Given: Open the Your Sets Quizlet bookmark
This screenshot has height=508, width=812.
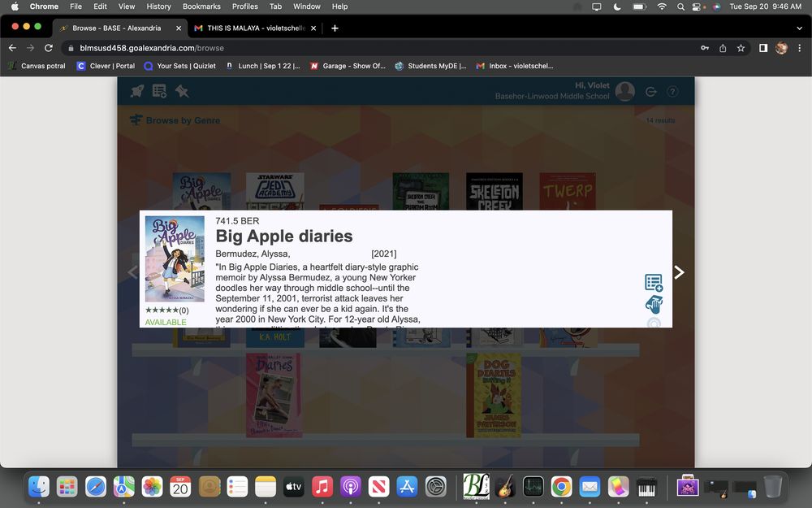Looking at the screenshot, I should (x=179, y=66).
